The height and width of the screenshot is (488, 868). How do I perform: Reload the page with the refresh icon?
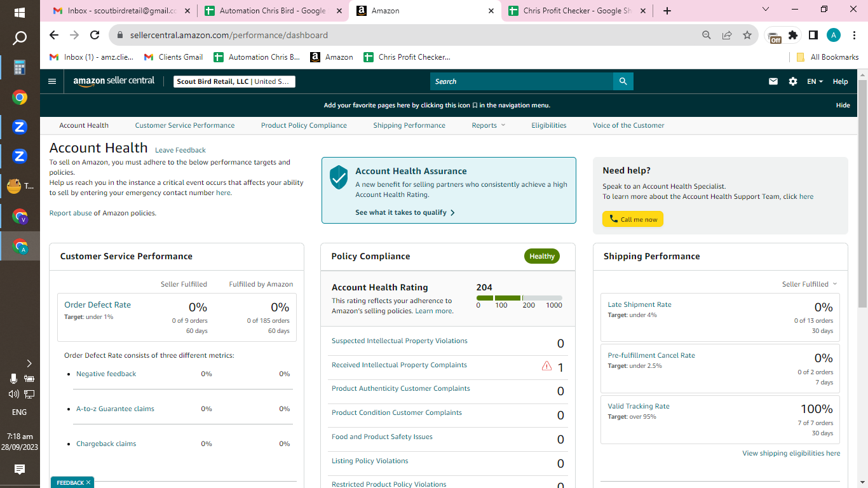[95, 35]
